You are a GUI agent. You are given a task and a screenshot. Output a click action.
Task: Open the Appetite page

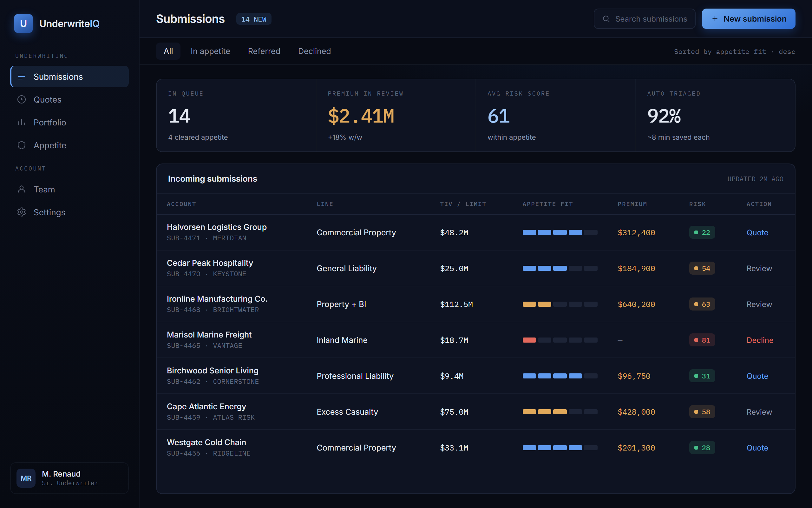tap(69, 145)
